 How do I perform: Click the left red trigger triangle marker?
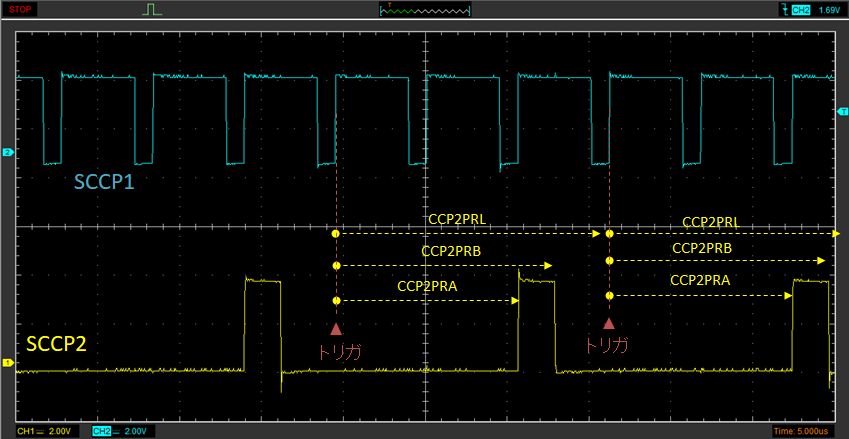tap(336, 328)
